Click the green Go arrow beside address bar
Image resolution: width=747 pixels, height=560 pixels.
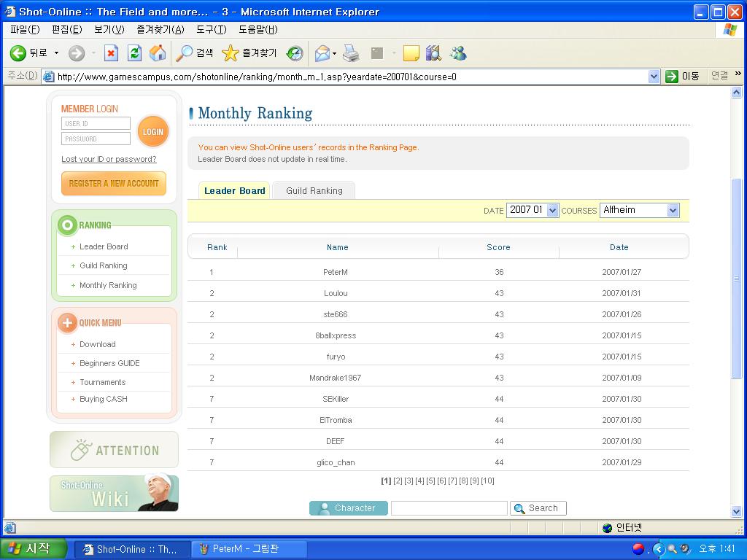pyautogui.click(x=672, y=76)
